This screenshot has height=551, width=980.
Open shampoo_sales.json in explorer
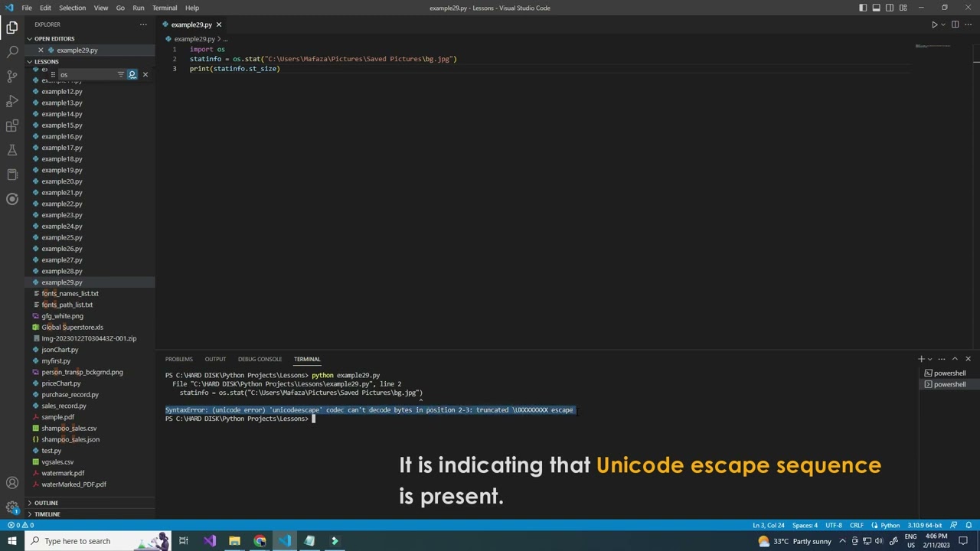[x=70, y=440]
